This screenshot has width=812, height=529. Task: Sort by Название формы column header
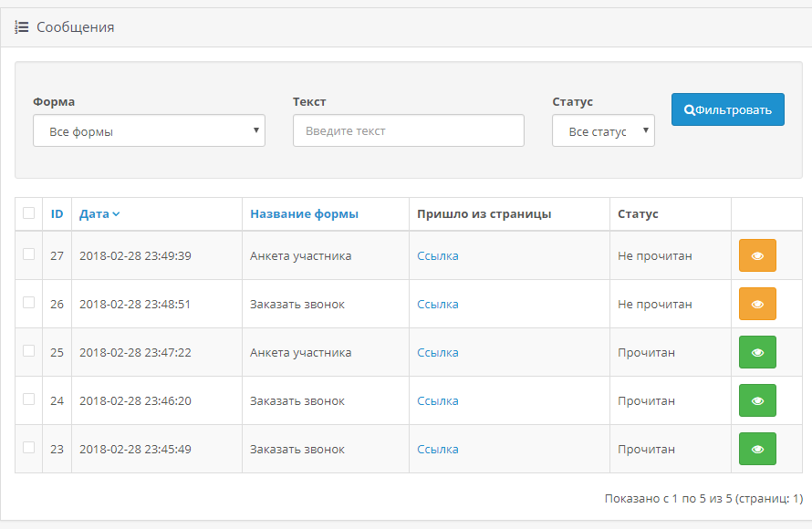[x=304, y=214]
